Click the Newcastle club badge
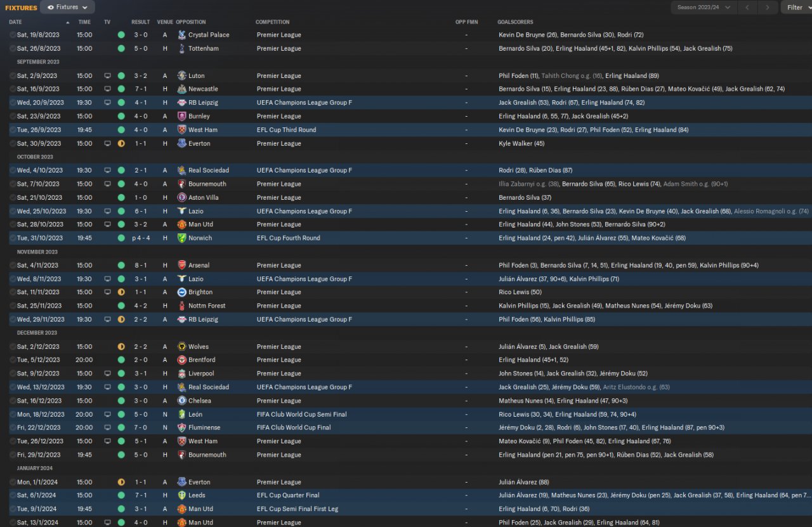Screen dimensions: 812x527 (x=182, y=89)
